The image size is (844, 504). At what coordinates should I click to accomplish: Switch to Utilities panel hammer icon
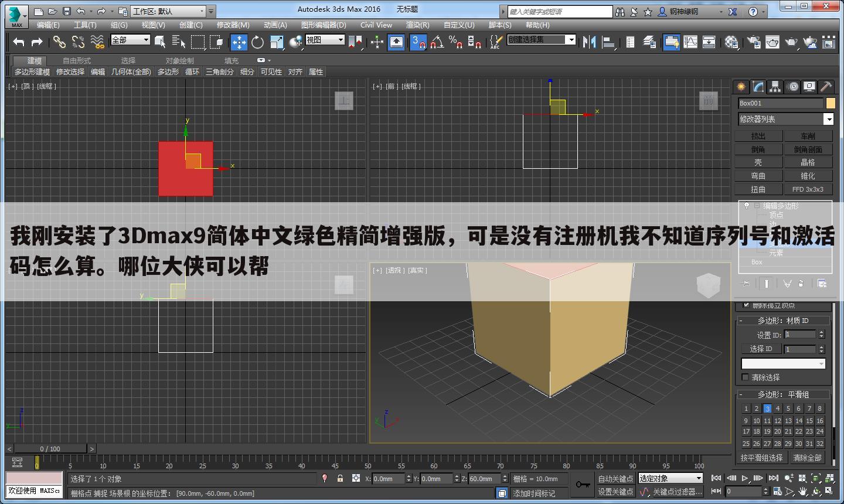(826, 87)
